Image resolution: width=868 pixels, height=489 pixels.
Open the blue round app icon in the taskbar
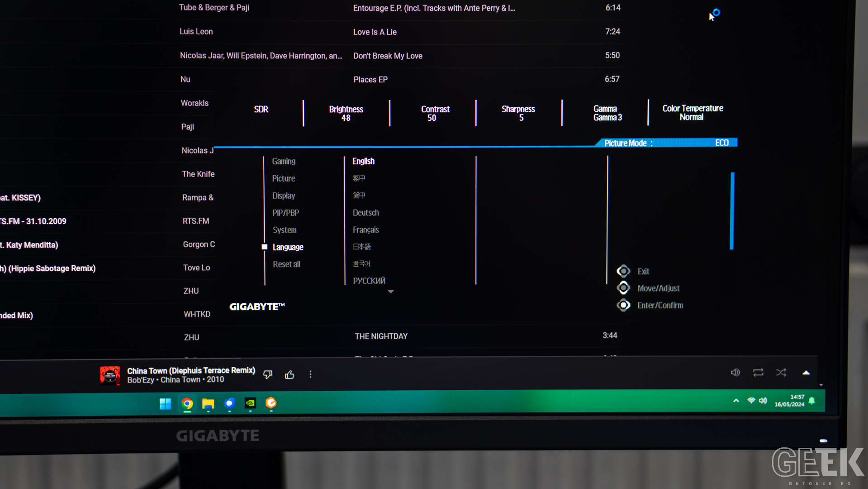point(230,403)
